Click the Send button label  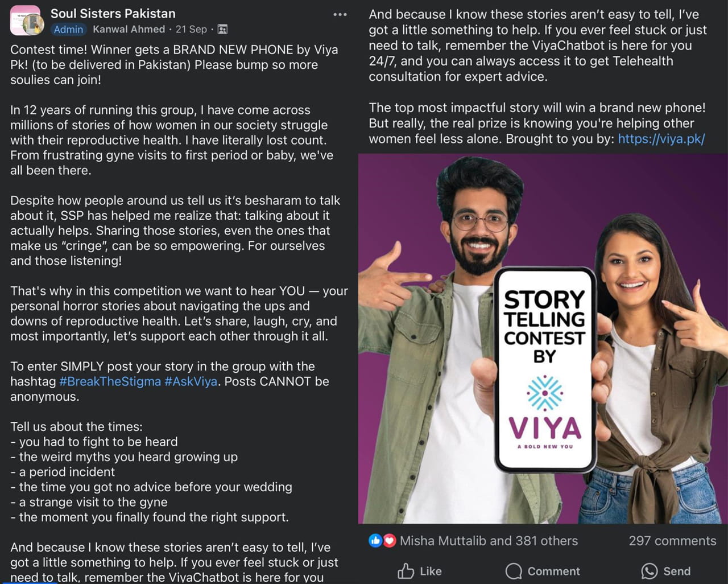point(677,571)
